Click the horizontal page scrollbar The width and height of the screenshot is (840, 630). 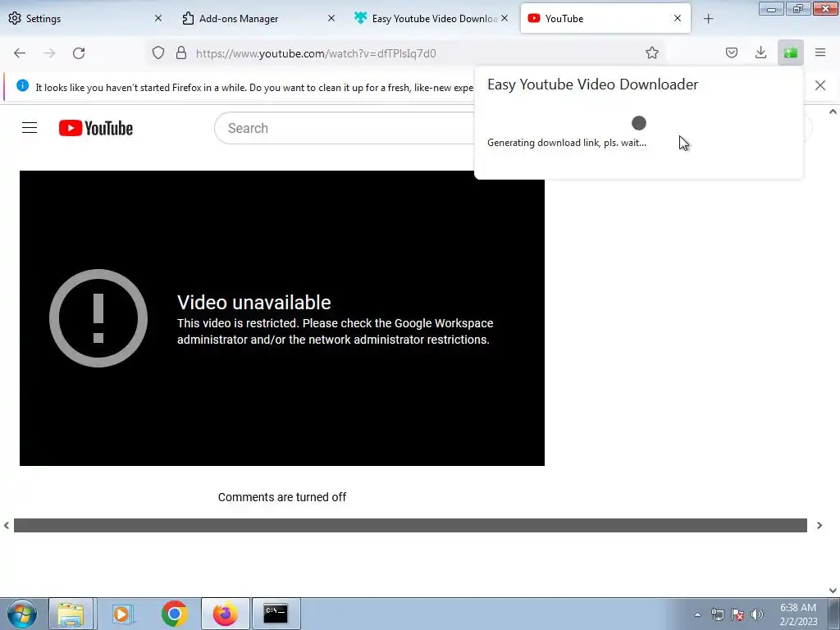point(410,526)
